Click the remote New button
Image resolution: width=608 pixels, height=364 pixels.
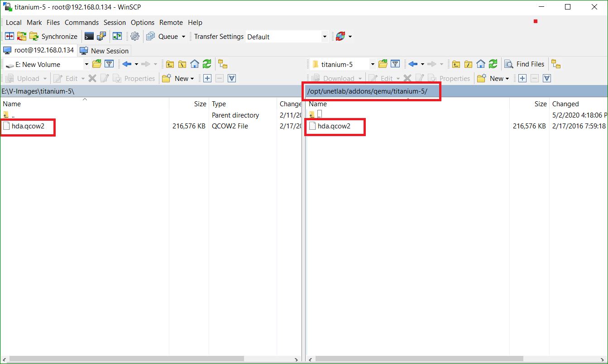click(493, 78)
